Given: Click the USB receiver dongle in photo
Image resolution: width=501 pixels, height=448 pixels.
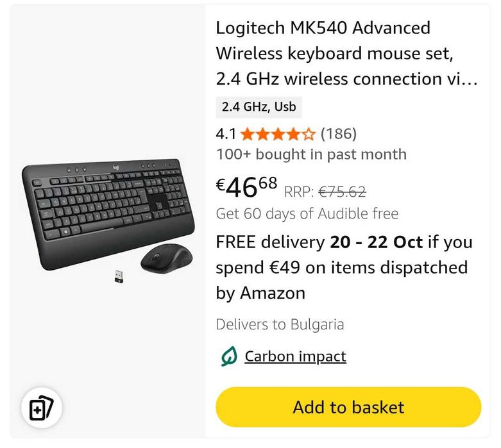Looking at the screenshot, I should pyautogui.click(x=119, y=277).
